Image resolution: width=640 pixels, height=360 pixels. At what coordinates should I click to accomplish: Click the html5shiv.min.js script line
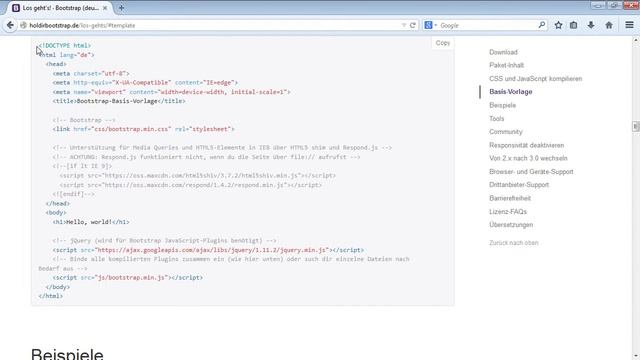point(198,176)
